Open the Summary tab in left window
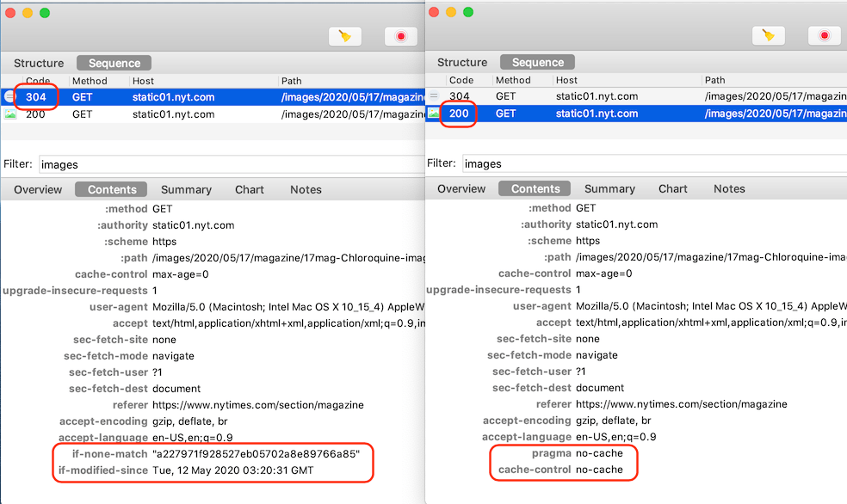This screenshot has height=504, width=847. (x=186, y=189)
